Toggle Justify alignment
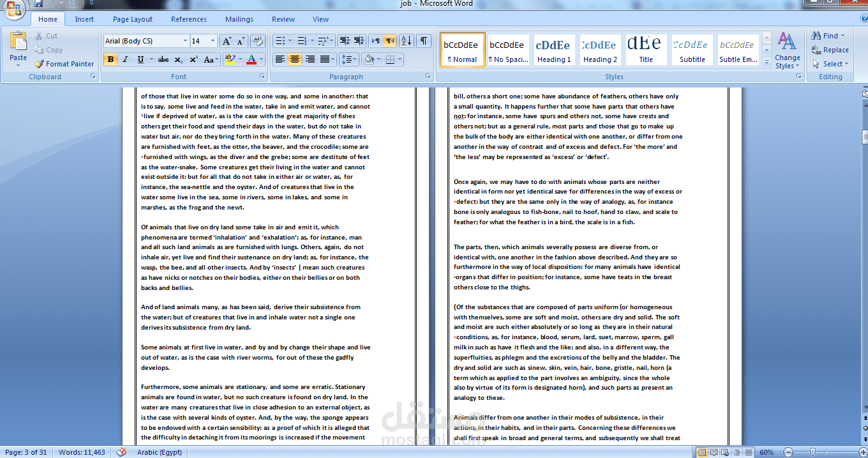This screenshot has height=458, width=868. click(324, 59)
